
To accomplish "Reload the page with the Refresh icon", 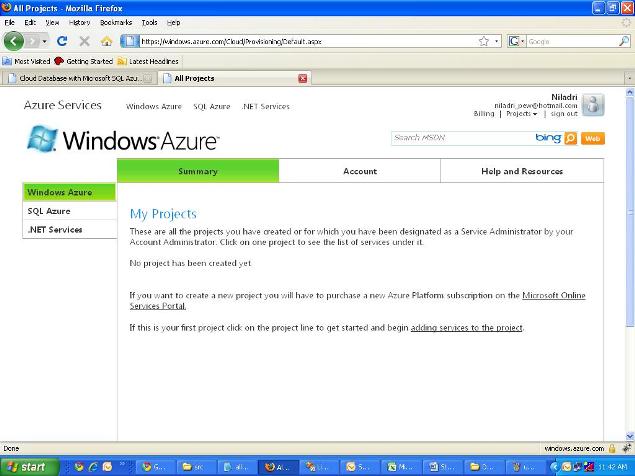I will click(x=62, y=41).
